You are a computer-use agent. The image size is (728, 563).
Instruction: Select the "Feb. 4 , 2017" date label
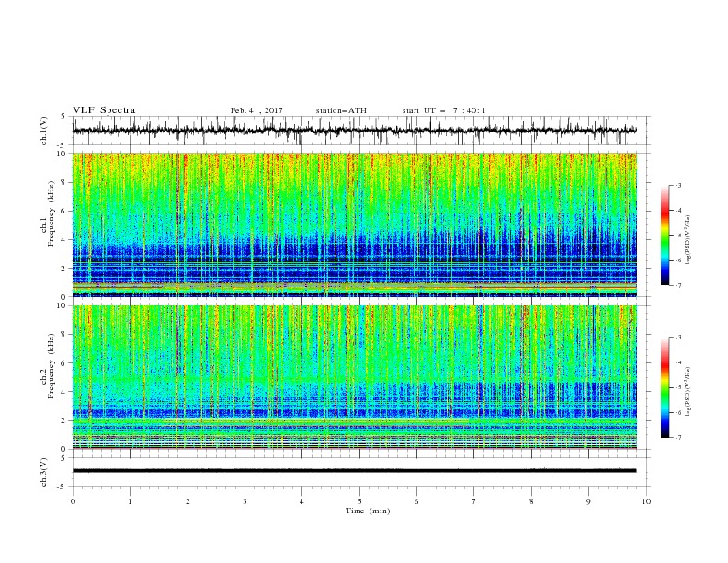point(256,110)
